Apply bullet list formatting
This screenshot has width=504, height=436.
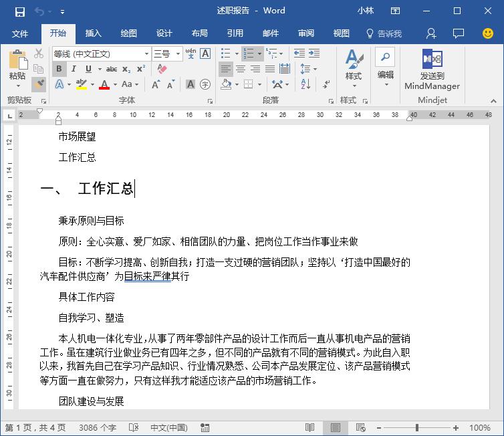click(x=226, y=53)
